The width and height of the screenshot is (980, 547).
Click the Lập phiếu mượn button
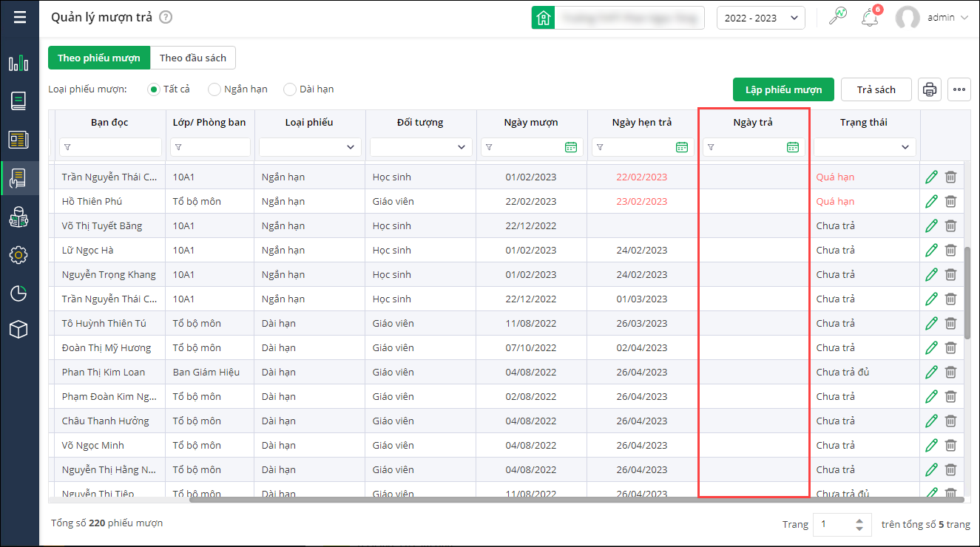point(783,89)
